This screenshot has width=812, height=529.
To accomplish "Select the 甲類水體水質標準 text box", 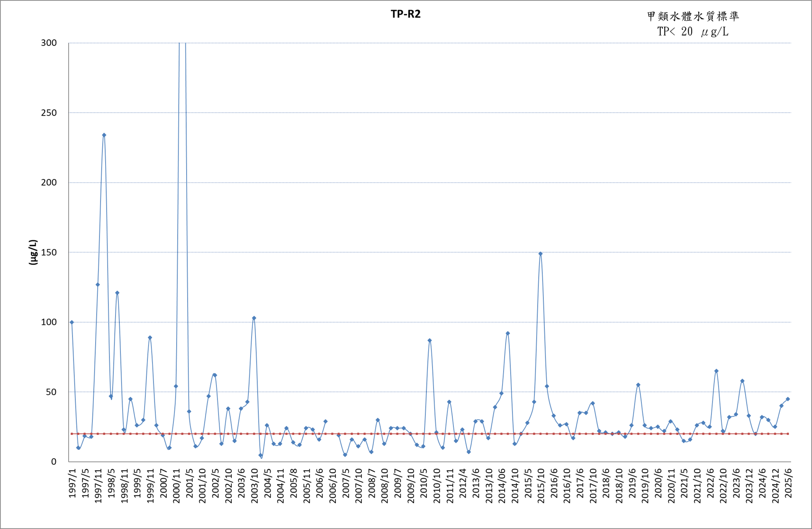I will pyautogui.click(x=693, y=17).
